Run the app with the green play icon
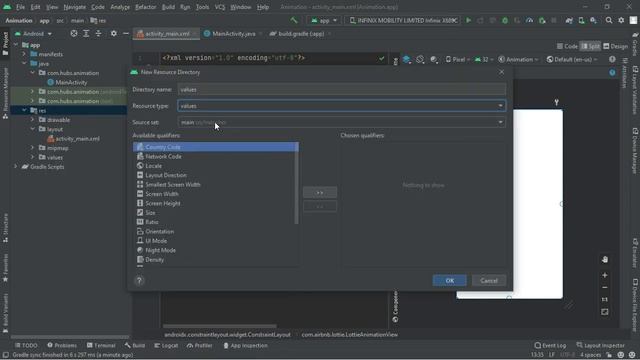The image size is (640, 360). coord(469,20)
